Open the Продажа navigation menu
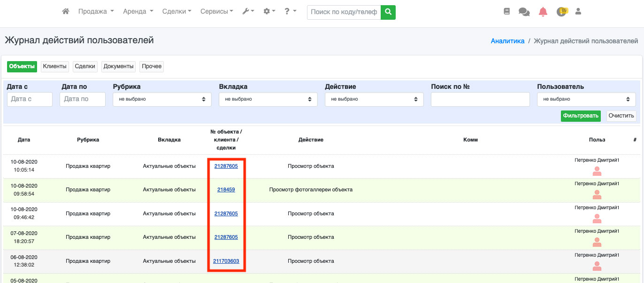Screen dimensions: 644x283 click(96, 12)
